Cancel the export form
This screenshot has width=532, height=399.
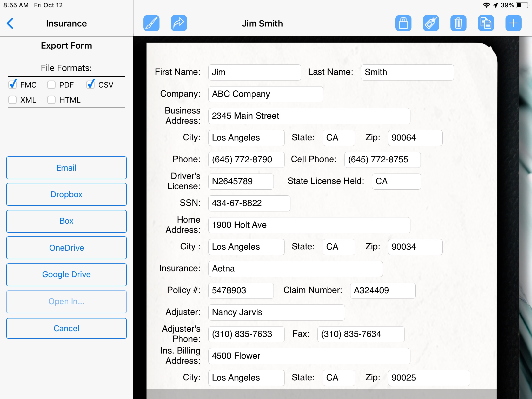click(66, 328)
